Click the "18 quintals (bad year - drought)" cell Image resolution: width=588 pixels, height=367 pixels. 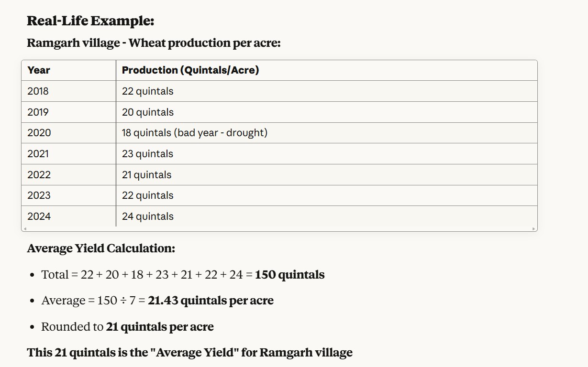194,133
